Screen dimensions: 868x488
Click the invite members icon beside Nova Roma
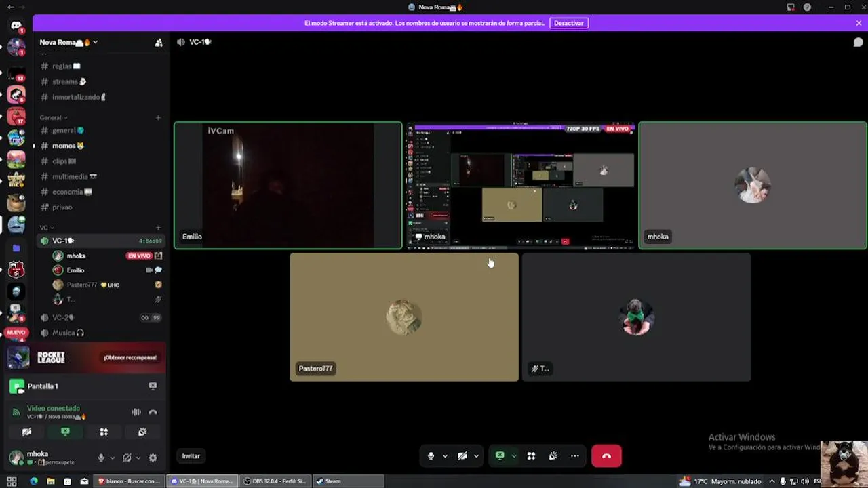(159, 42)
